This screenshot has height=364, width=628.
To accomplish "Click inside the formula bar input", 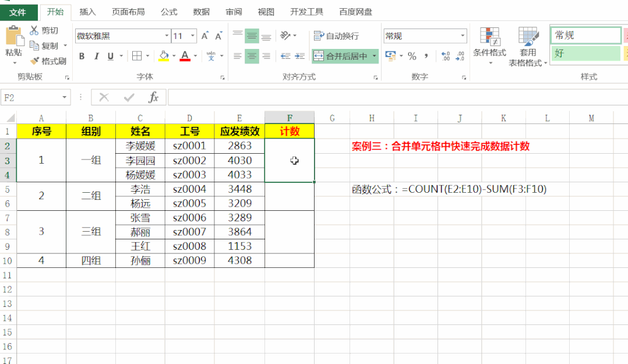I will [398, 97].
